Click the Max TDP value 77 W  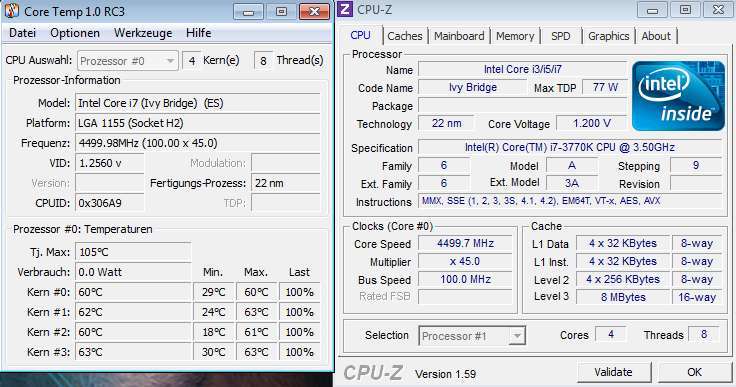pyautogui.click(x=605, y=87)
